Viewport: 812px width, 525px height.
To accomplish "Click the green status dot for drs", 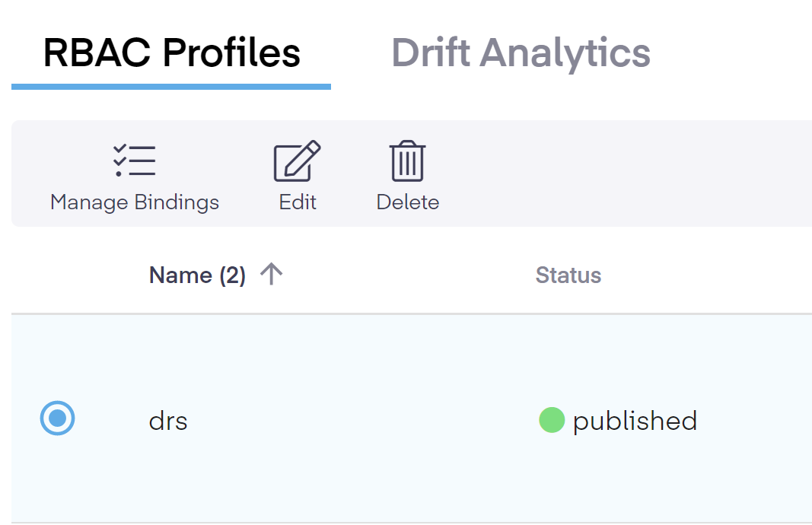I will pos(551,420).
